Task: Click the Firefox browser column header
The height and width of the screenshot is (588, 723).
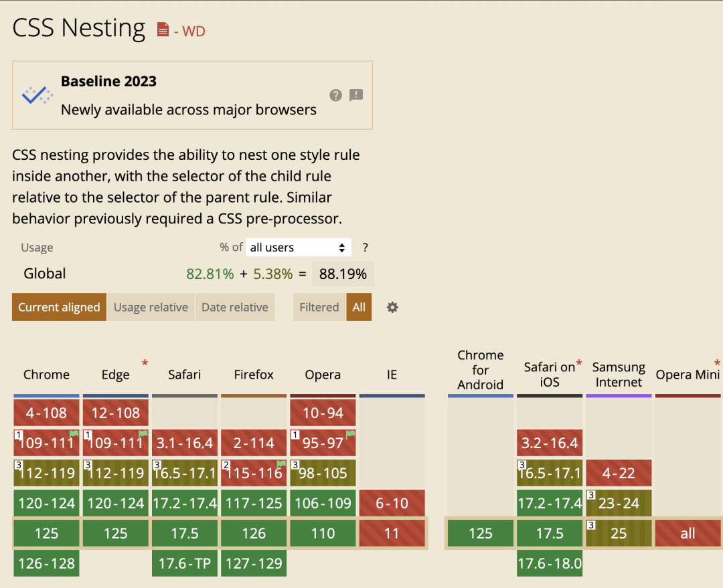Action: pyautogui.click(x=254, y=375)
